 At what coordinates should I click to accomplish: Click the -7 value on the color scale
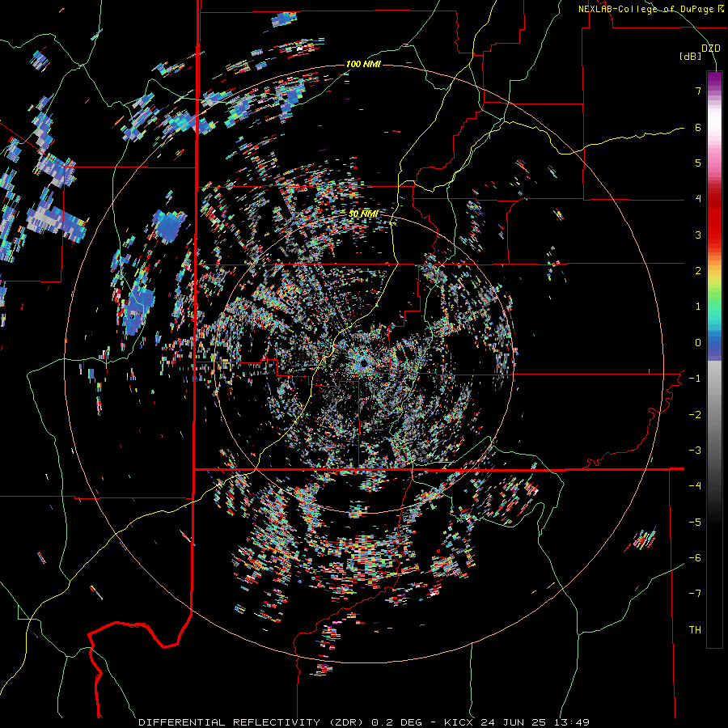(x=695, y=594)
